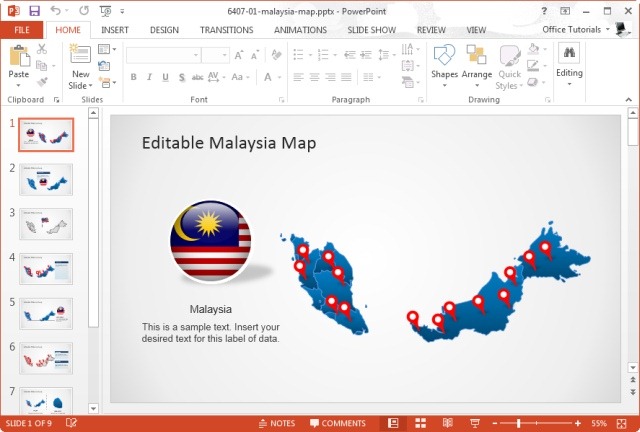Click the Cut scissors icon

[42, 49]
